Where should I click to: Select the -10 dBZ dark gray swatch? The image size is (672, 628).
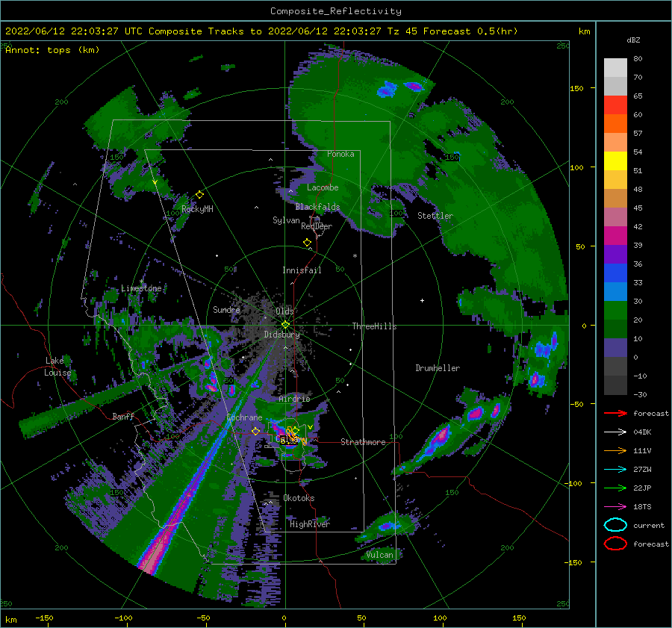coord(615,385)
